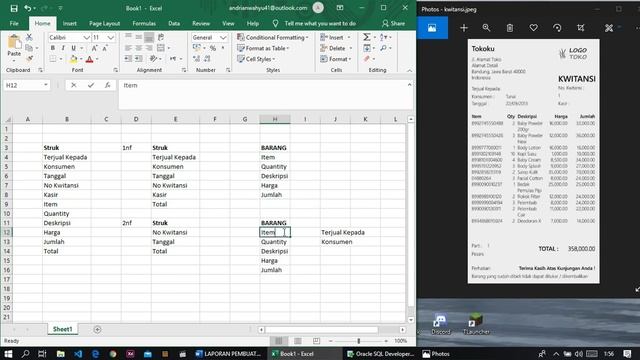Open the General number format dropdown
This screenshot has height=360, width=640.
click(223, 38)
